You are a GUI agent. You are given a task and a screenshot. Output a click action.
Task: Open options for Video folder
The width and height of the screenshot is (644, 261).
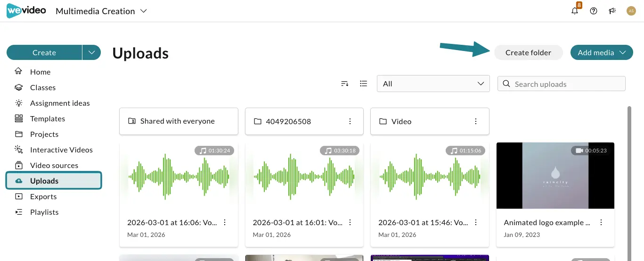476,121
